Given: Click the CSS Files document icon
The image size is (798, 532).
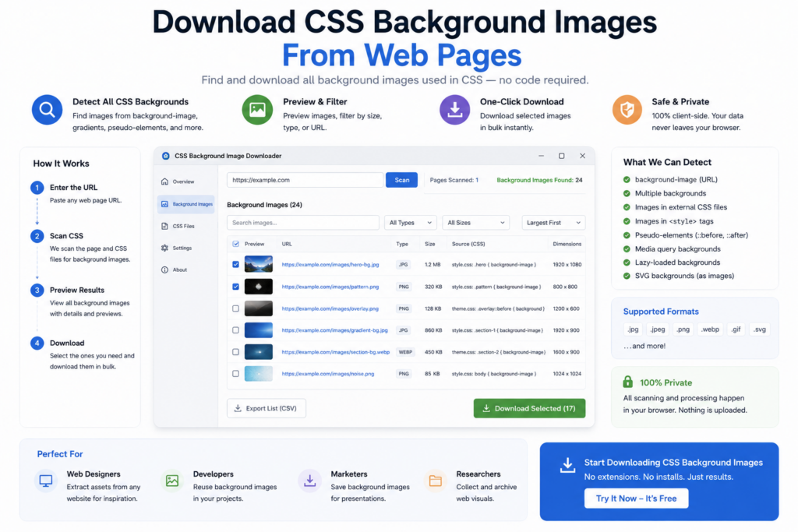Looking at the screenshot, I should click(164, 226).
